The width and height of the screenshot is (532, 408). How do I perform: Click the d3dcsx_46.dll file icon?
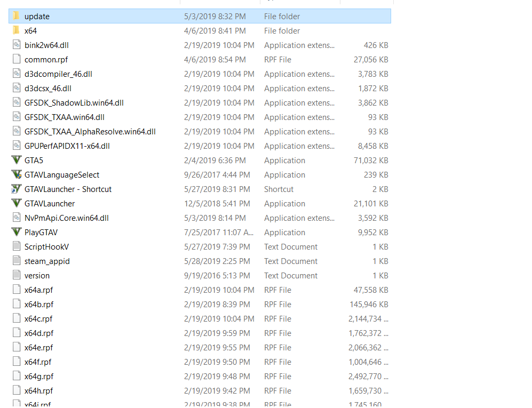(x=17, y=88)
